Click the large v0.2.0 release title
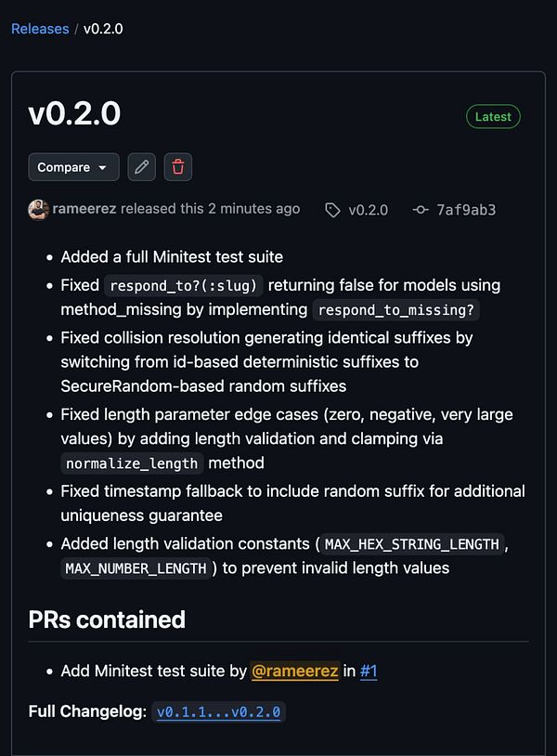The width and height of the screenshot is (557, 756). click(x=74, y=114)
